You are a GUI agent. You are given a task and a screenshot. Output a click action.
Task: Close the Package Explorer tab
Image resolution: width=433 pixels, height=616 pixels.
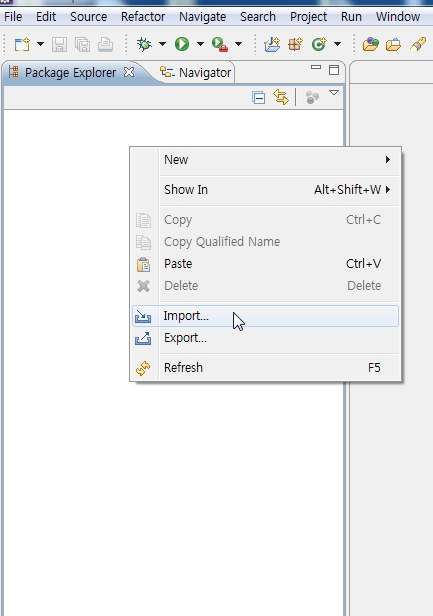129,72
